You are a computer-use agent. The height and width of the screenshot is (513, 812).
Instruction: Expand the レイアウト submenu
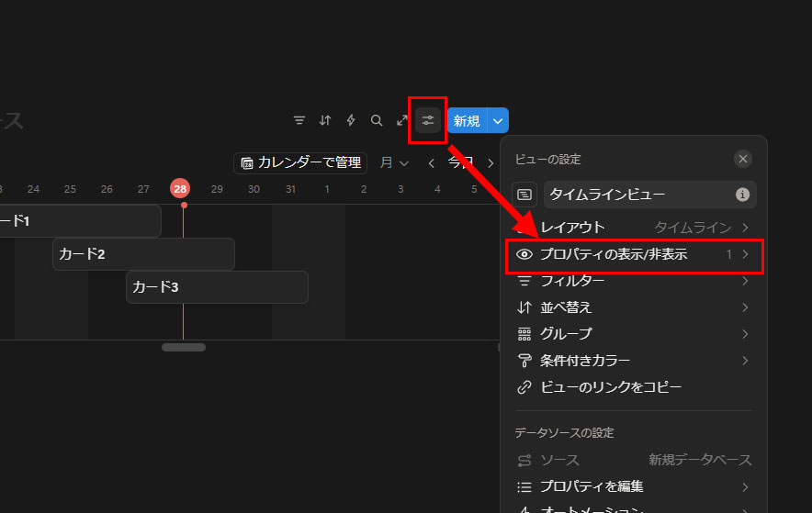pos(634,227)
